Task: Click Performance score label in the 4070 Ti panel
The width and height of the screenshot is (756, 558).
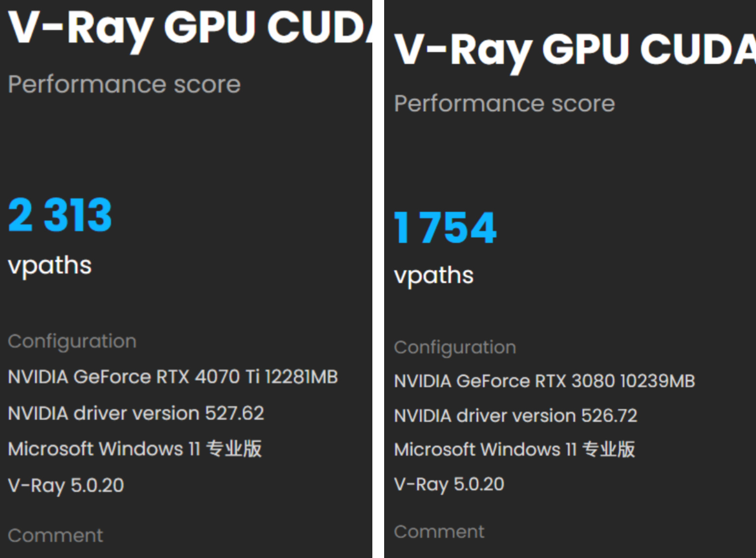Action: [124, 84]
